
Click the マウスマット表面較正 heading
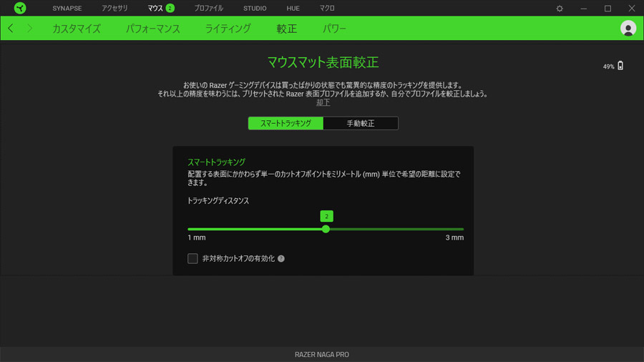[323, 62]
